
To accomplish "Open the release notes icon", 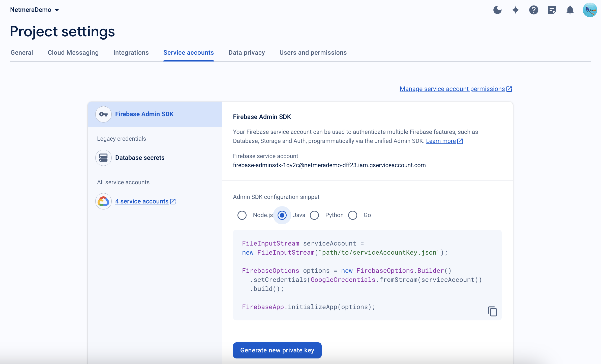I will coord(552,10).
